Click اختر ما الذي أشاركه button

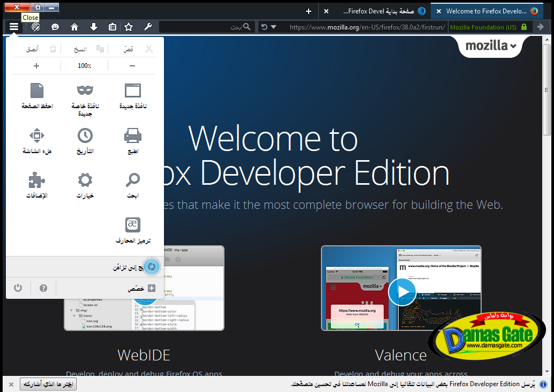(48, 384)
